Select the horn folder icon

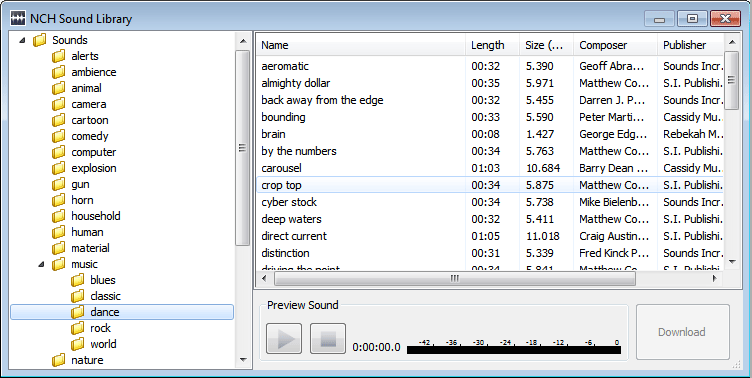pos(59,200)
